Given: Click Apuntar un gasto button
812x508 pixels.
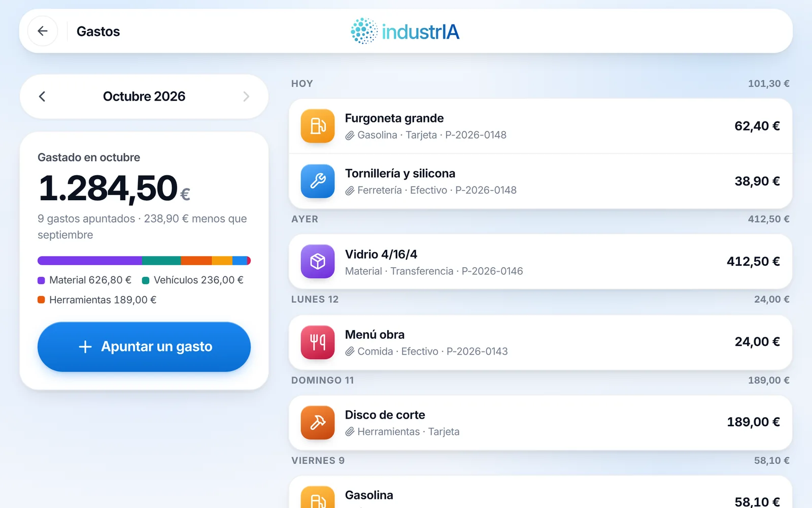Looking at the screenshot, I should 144,346.
